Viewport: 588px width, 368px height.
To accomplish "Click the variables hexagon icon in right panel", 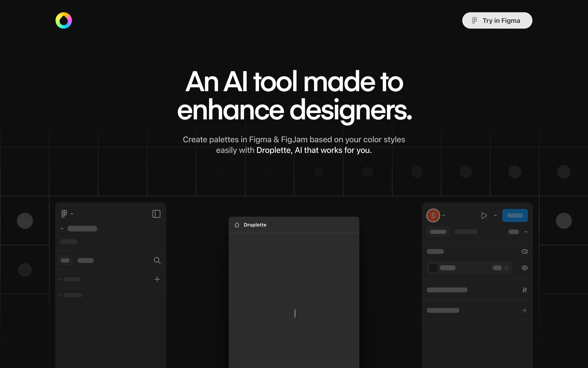I will click(525, 251).
